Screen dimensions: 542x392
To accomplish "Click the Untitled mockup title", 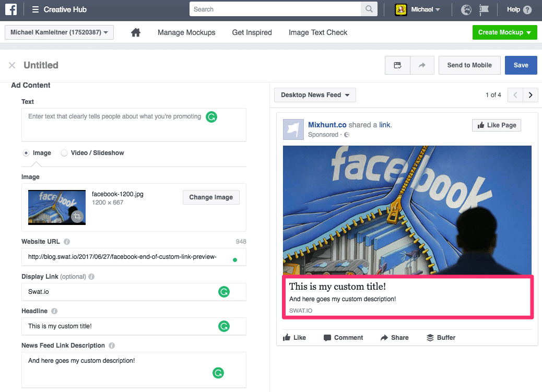I will click(41, 65).
